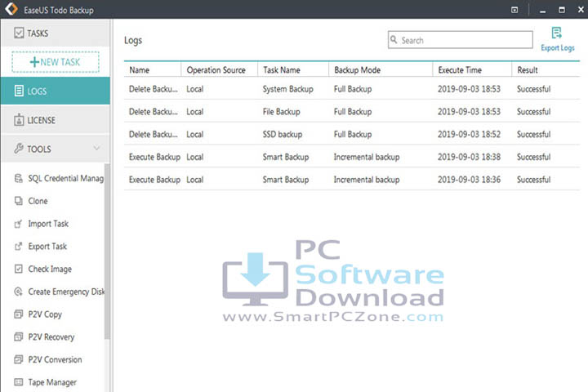Click the Tasks checkmark icon
This screenshot has width=588, height=392.
click(x=19, y=33)
